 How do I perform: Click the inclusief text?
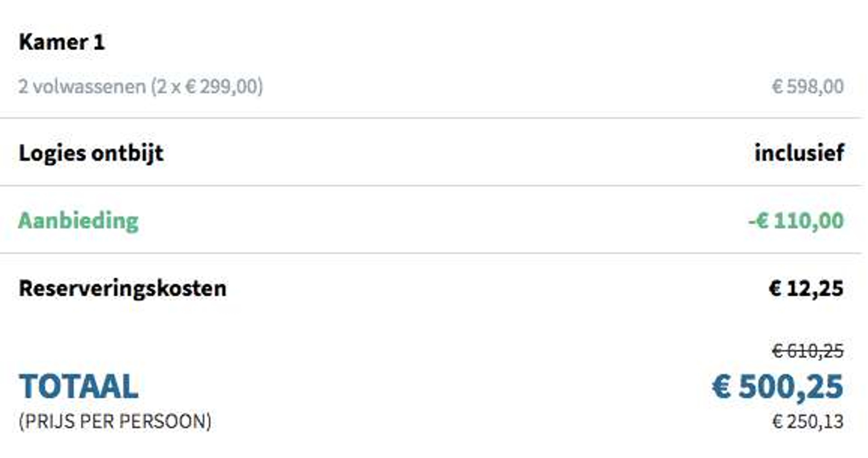799,153
